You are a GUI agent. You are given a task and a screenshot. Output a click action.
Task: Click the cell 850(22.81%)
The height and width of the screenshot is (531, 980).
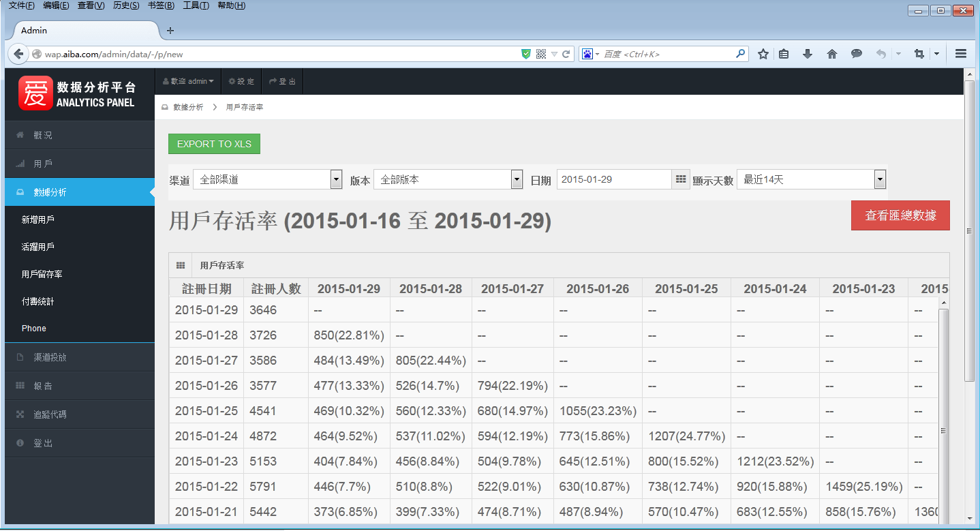349,335
